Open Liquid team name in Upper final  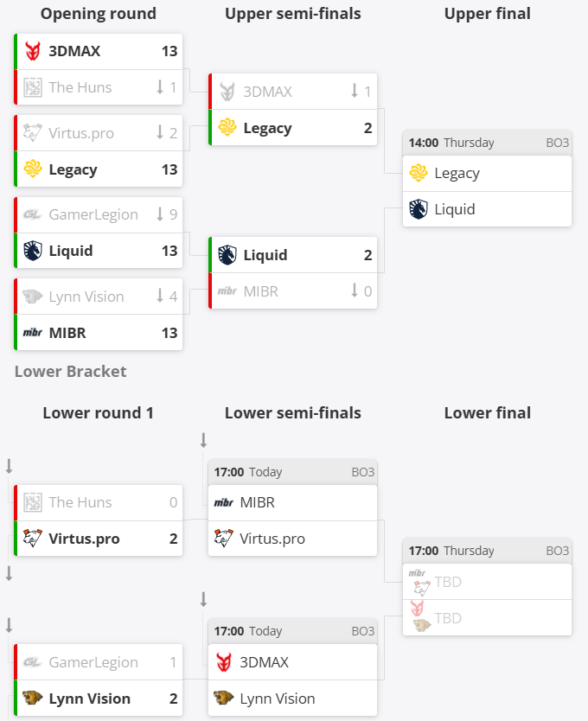pyautogui.click(x=455, y=209)
